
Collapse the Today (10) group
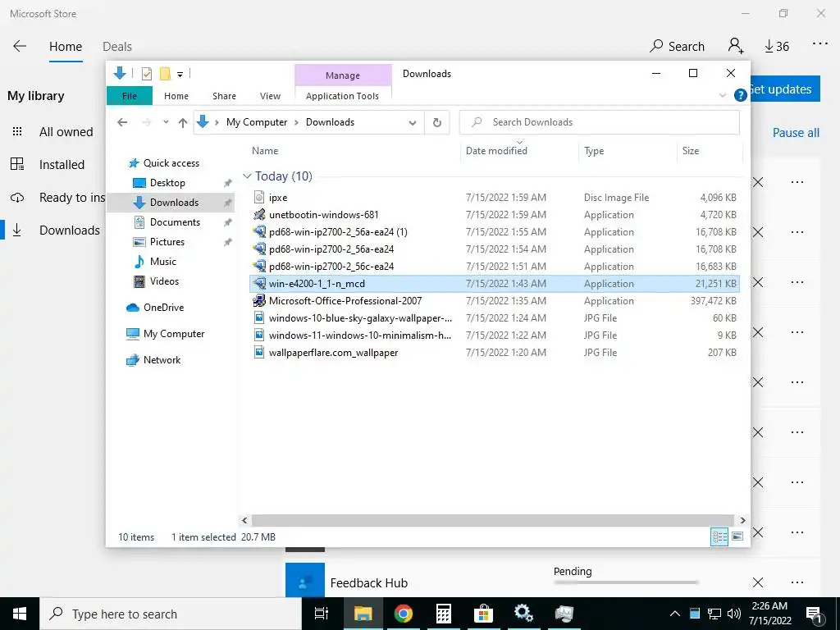pyautogui.click(x=247, y=176)
